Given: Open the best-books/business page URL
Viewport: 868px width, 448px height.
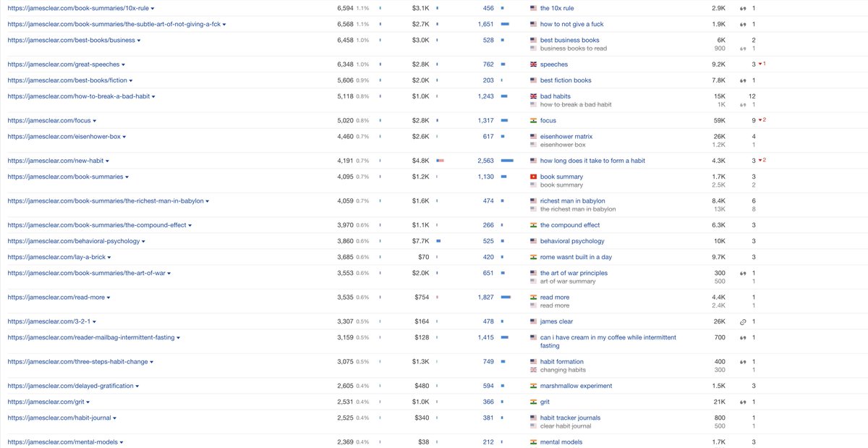Looking at the screenshot, I should point(72,41).
